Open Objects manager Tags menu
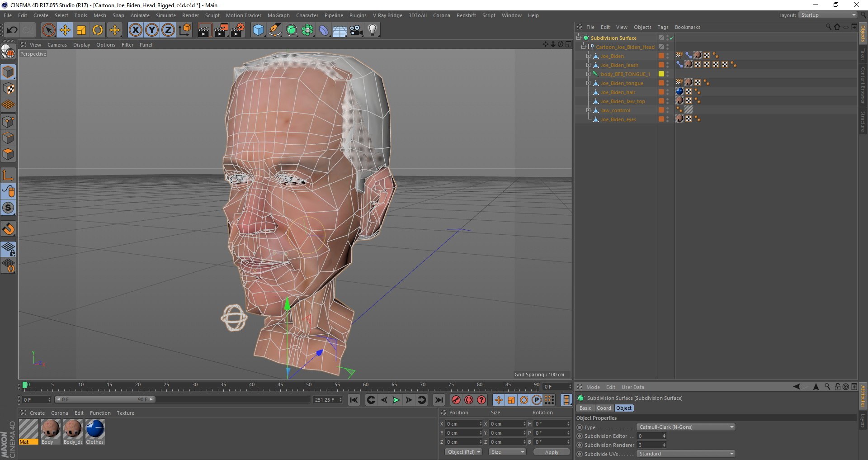This screenshot has height=460, width=868. tap(663, 27)
